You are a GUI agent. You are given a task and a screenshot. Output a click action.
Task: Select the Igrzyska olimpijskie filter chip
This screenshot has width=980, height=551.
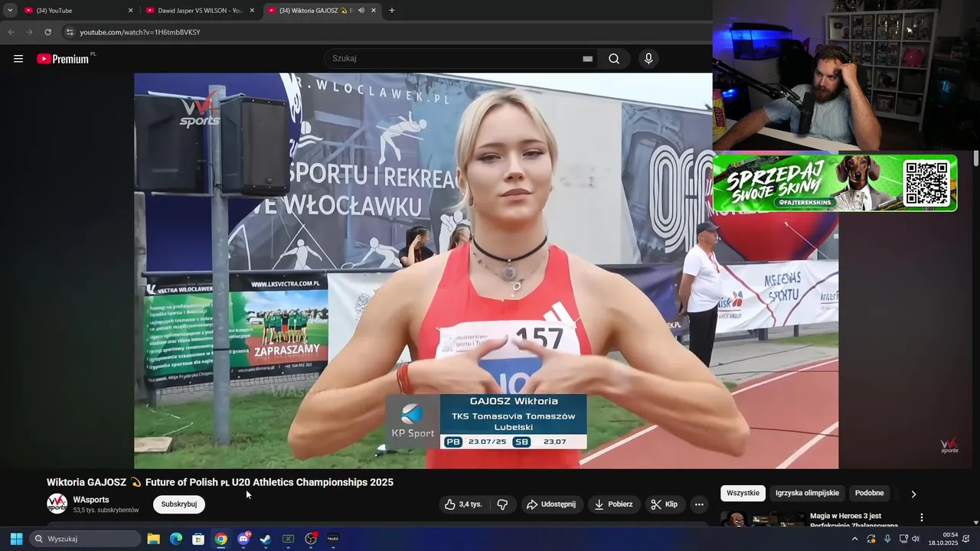coord(807,494)
